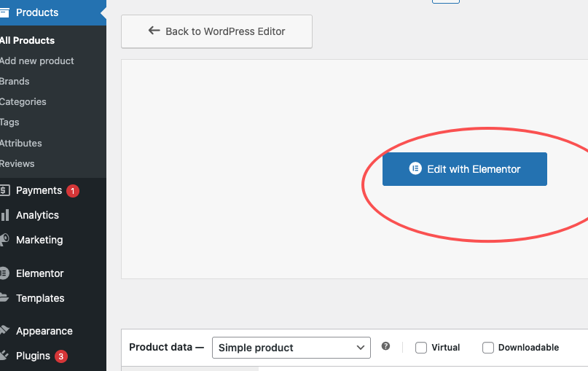Viewport: 588px width, 371px height.
Task: Click the Appearance brush icon
Action: pyautogui.click(x=4, y=331)
